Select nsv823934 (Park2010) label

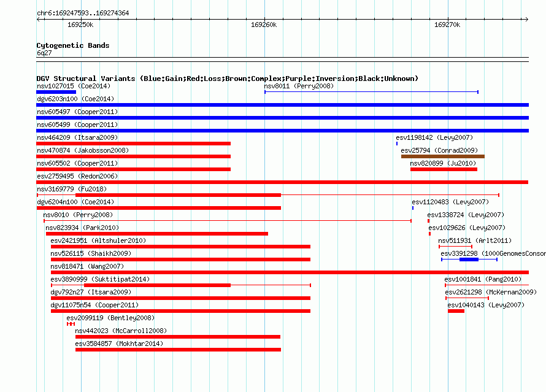82,228
